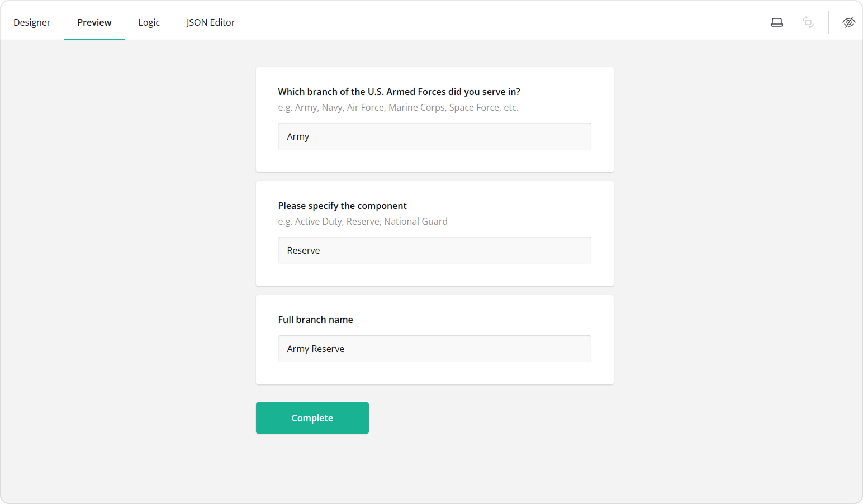863x504 pixels.
Task: Show hidden survey questions using eye toggle
Action: [x=848, y=22]
